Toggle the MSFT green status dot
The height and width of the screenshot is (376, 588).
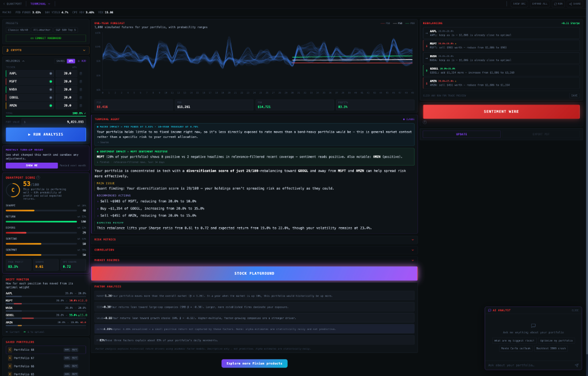[51, 82]
